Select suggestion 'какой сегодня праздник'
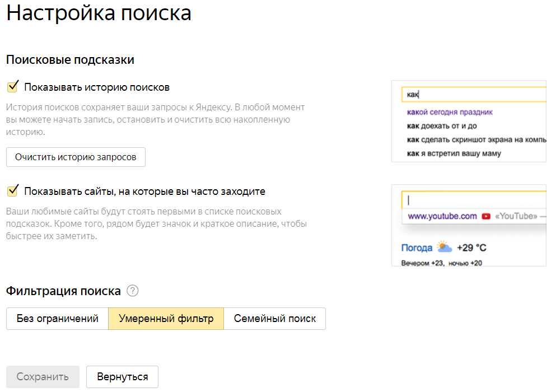Screen dimensions: 551x392 [450, 112]
